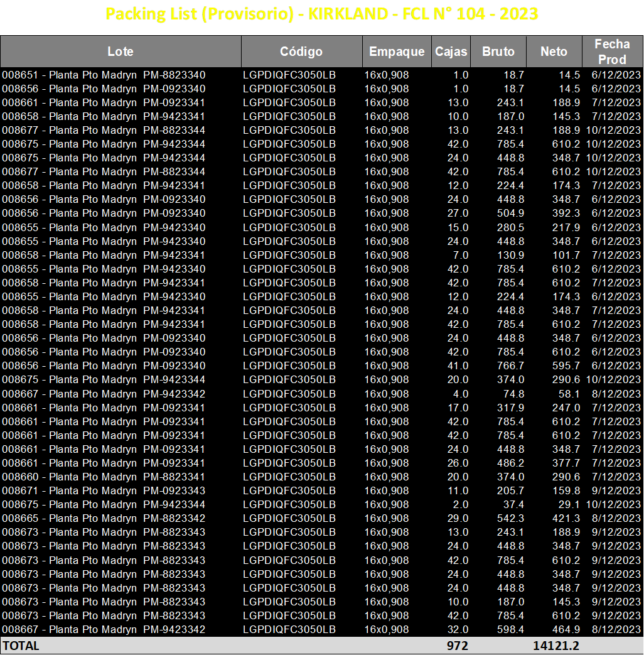Click the Fecha Prod column header
Viewport: 644px width, 655px height.
612,51
